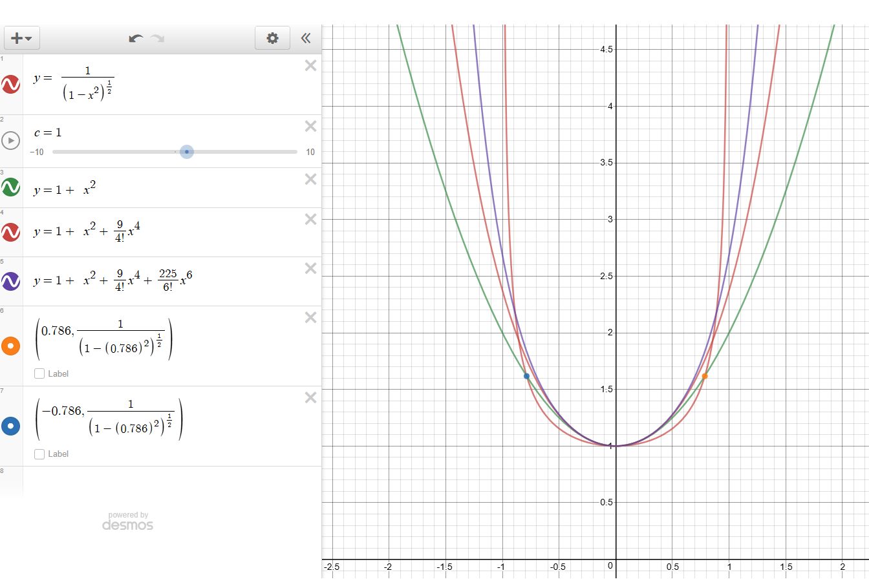
Task: Click the slider's upper limit 10
Action: 310,152
